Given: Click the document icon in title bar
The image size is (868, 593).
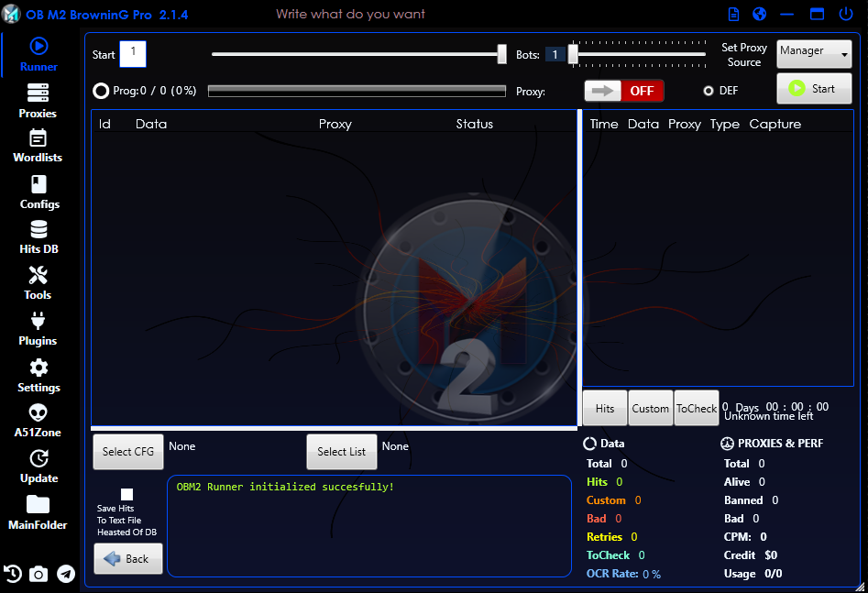Looking at the screenshot, I should pos(733,14).
